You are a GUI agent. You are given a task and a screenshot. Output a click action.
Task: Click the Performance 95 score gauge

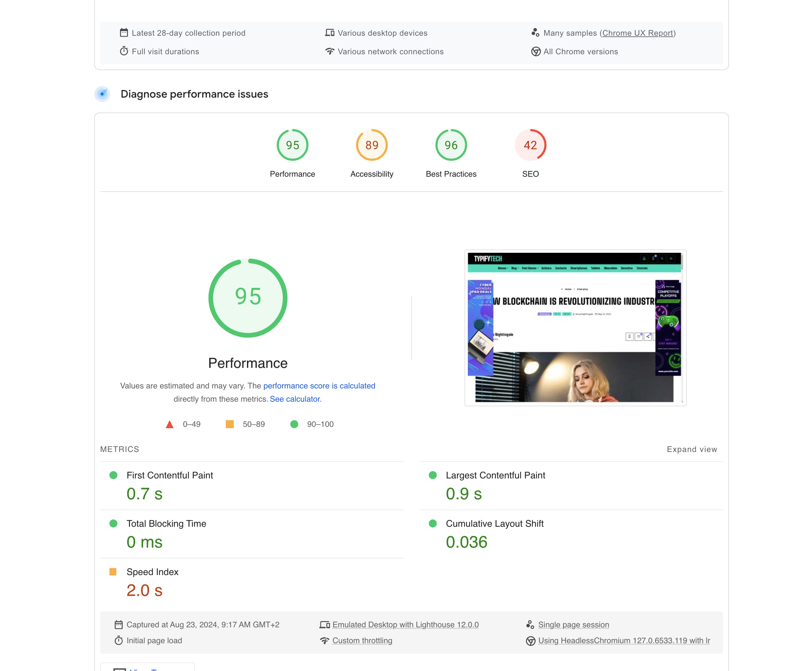point(292,145)
